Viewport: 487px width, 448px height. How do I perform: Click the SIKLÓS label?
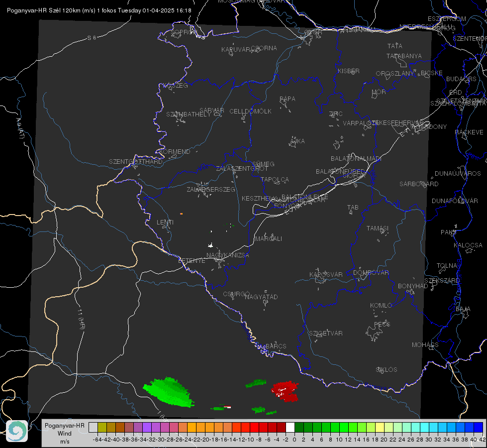point(387,370)
